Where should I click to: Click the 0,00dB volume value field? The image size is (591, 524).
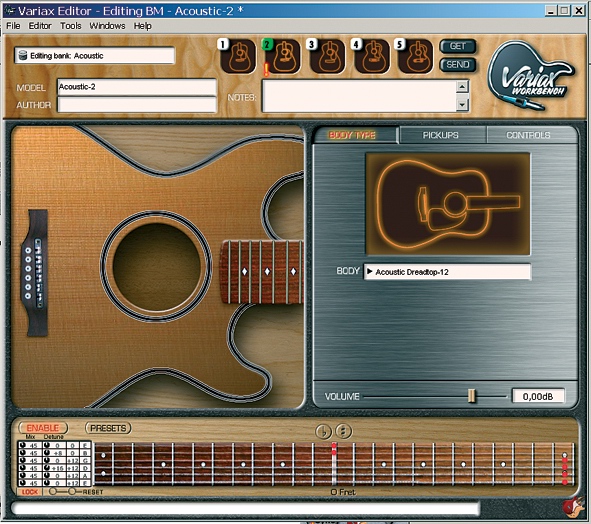pos(538,396)
